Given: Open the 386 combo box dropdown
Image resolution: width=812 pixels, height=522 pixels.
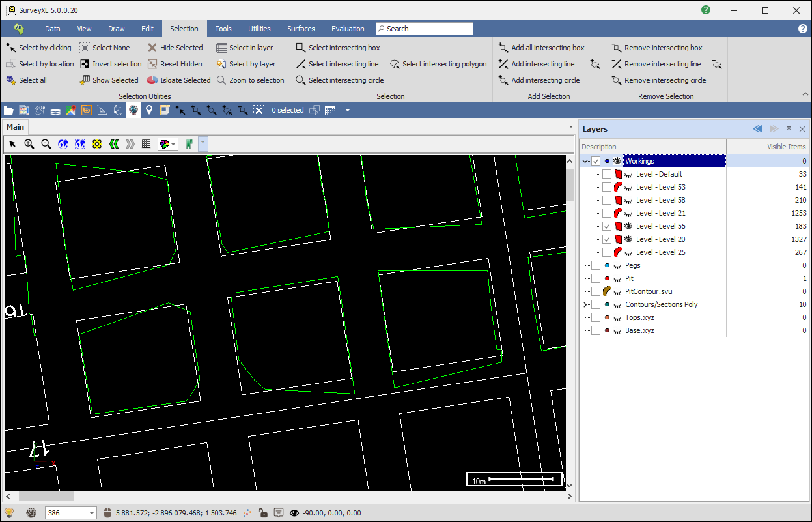Looking at the screenshot, I should tap(91, 513).
